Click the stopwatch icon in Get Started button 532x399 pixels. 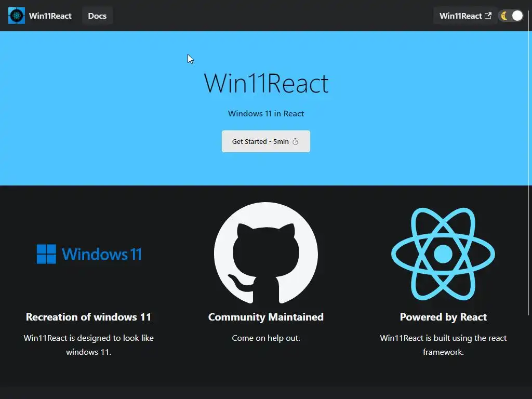click(295, 141)
